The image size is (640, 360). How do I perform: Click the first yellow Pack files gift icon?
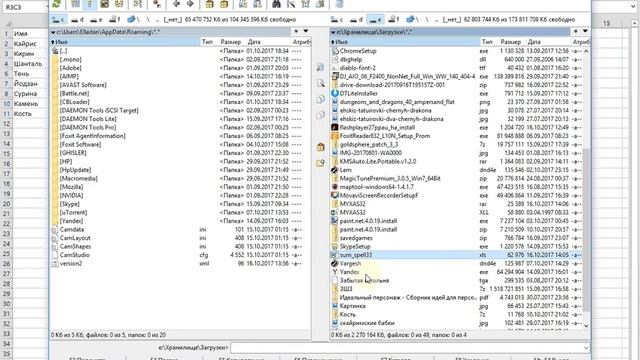[x=209, y=4]
